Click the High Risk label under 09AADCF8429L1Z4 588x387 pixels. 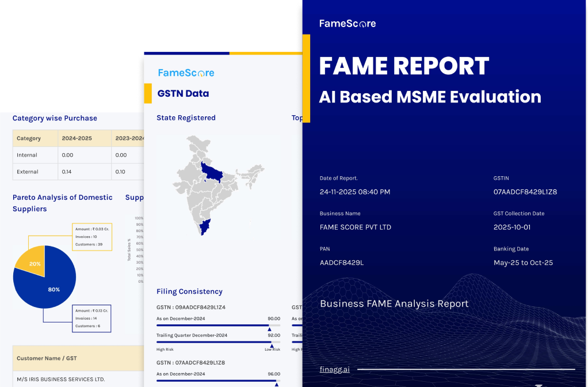[165, 350]
